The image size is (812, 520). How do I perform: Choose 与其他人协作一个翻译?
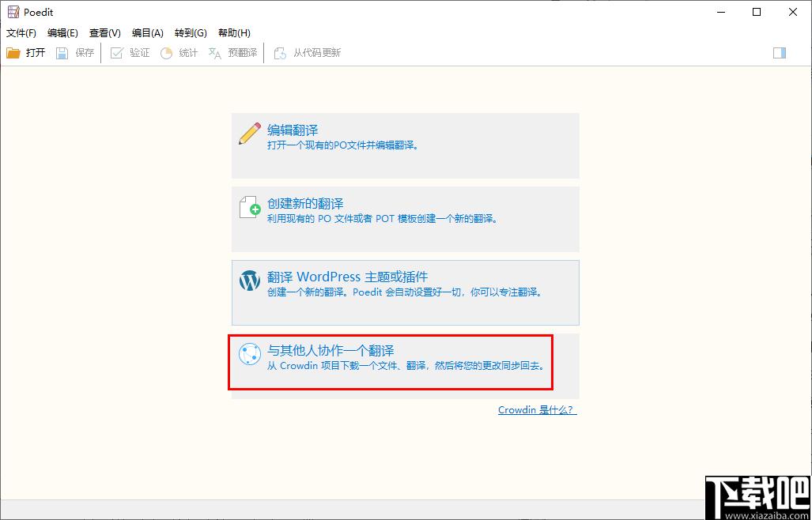click(x=330, y=350)
